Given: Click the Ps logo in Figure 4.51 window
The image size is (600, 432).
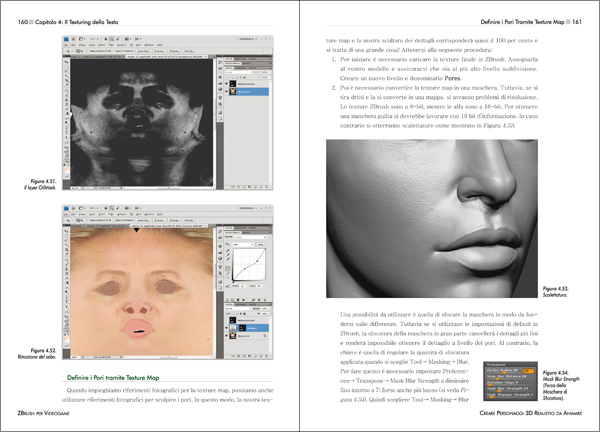Looking at the screenshot, I should (67, 39).
